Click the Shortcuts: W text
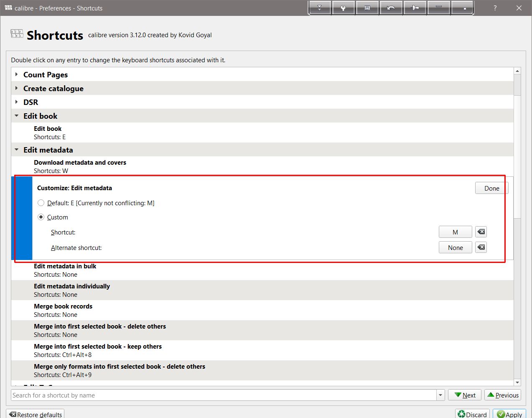This screenshot has width=532, height=418. coord(51,171)
